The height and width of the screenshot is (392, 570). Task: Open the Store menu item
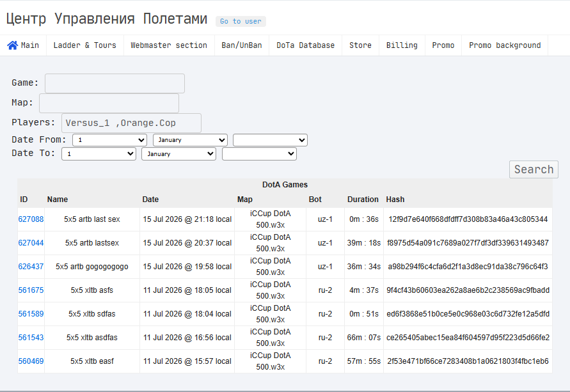coord(360,45)
